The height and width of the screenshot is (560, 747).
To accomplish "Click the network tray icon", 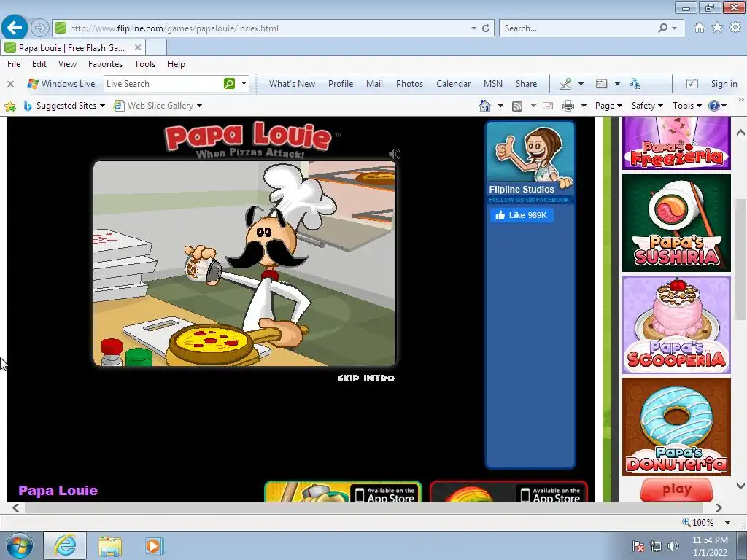I will click(x=656, y=546).
